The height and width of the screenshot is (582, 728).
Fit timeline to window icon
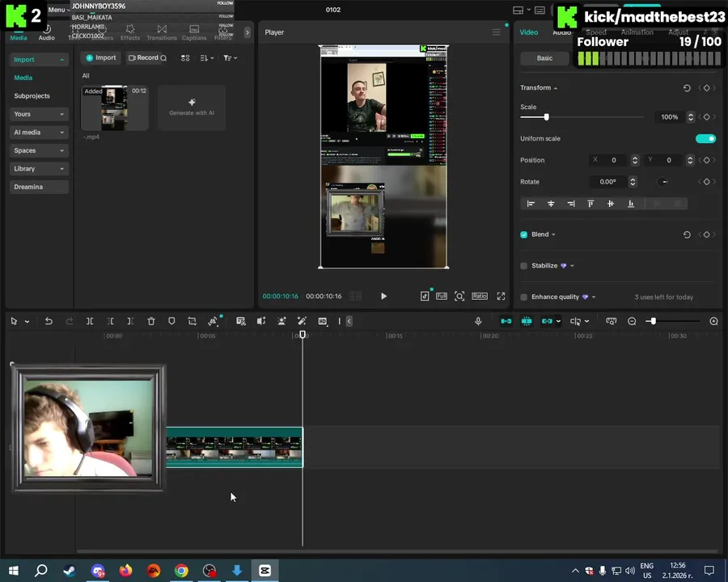point(612,321)
